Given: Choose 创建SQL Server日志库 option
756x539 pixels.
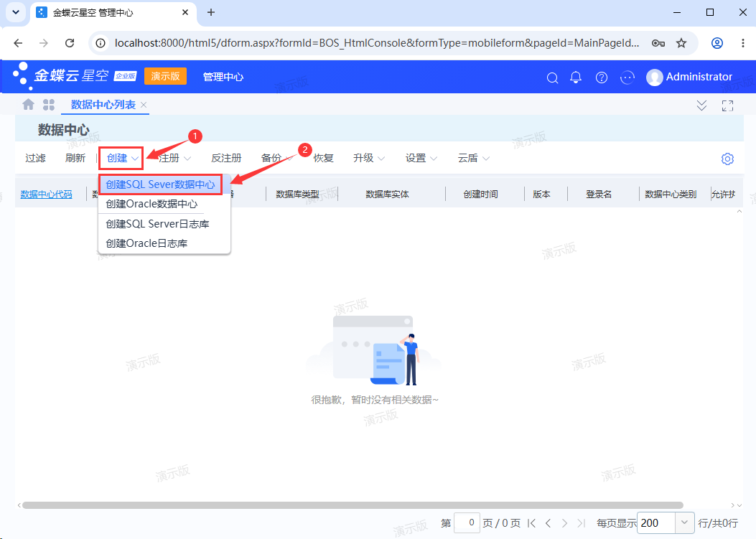Looking at the screenshot, I should 157,224.
